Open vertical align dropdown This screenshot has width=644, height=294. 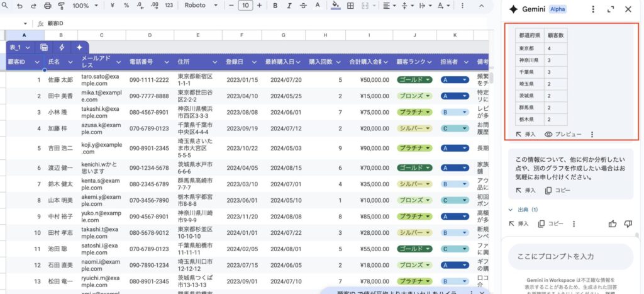(x=407, y=6)
